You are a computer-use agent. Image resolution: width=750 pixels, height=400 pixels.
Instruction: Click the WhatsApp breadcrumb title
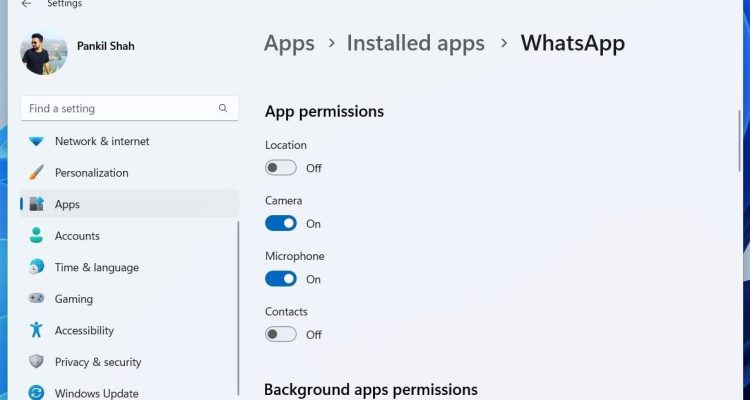tap(573, 43)
